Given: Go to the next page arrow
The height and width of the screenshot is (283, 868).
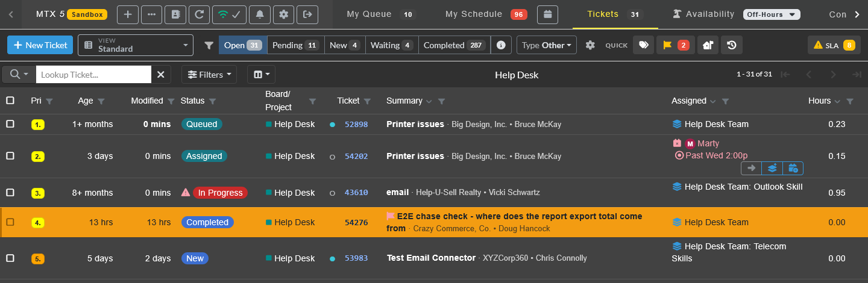Looking at the screenshot, I should click(834, 75).
